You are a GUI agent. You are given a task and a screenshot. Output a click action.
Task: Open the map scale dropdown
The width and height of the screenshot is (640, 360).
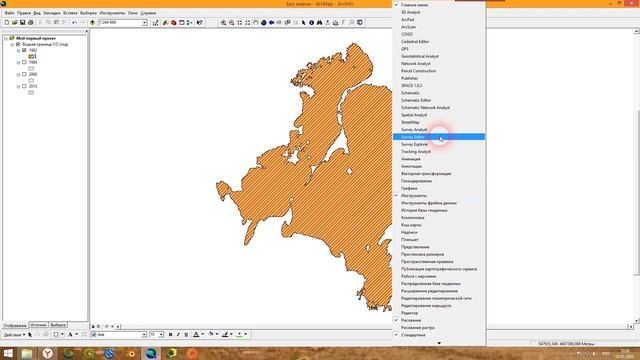click(x=144, y=23)
